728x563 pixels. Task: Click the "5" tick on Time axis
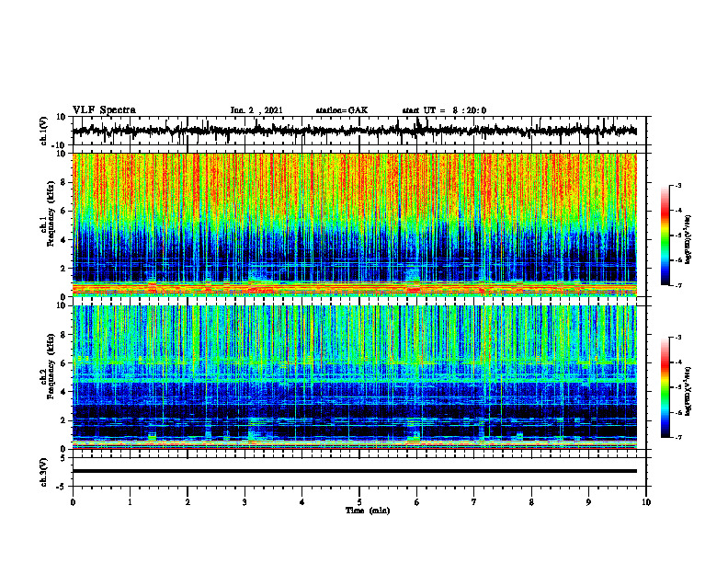pyautogui.click(x=359, y=502)
